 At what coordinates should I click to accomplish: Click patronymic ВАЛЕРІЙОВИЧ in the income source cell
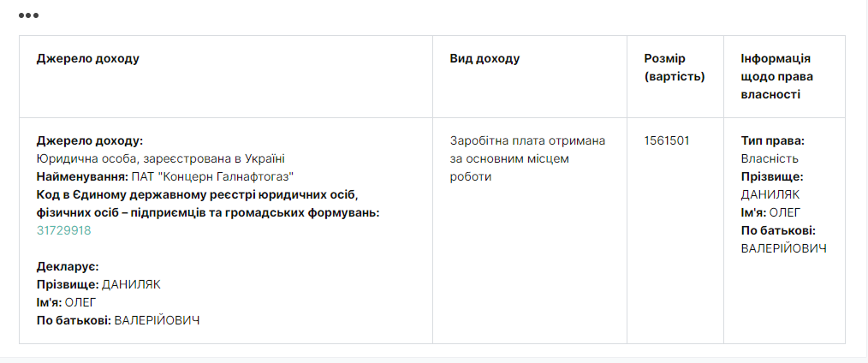pyautogui.click(x=157, y=320)
